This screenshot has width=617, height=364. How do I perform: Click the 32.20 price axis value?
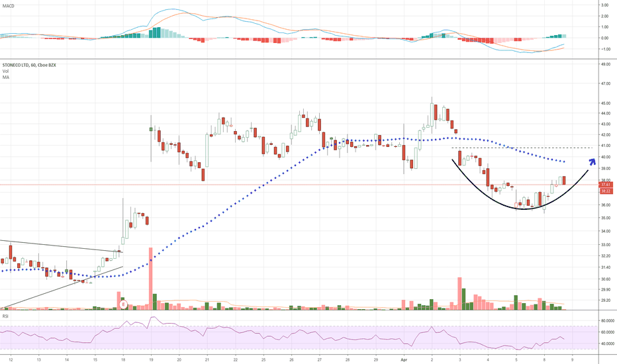click(606, 255)
